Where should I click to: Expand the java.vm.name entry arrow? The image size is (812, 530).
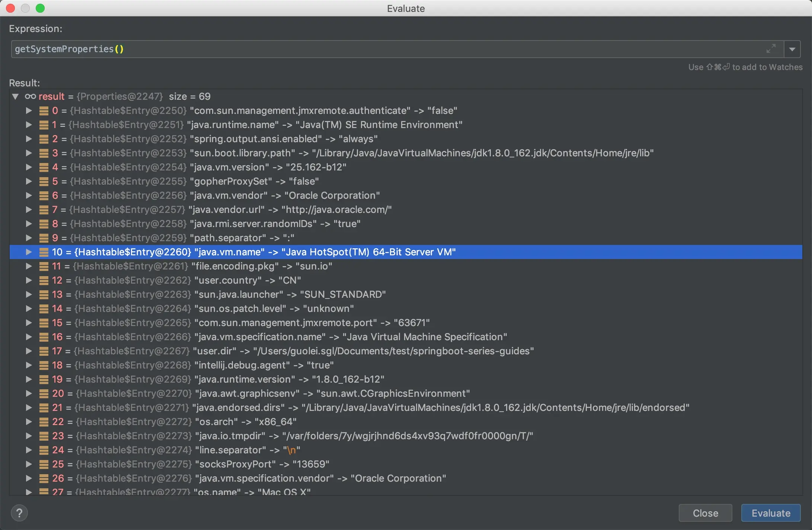pos(29,252)
